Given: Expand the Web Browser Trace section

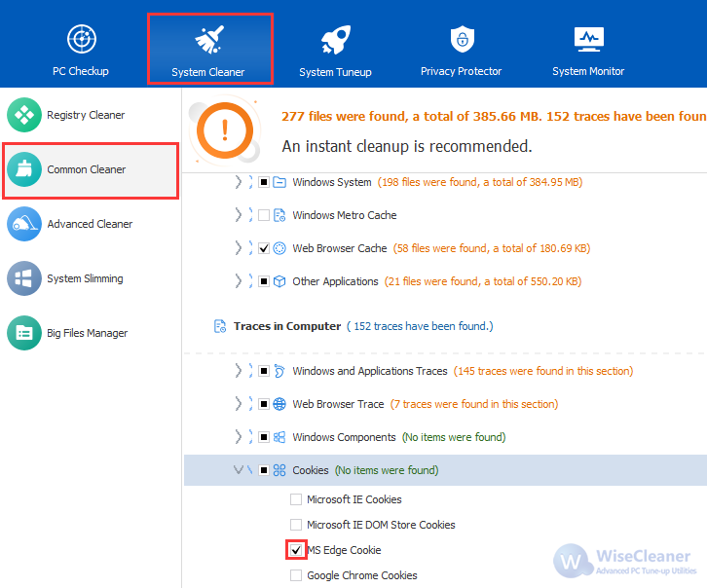Looking at the screenshot, I should tap(238, 404).
